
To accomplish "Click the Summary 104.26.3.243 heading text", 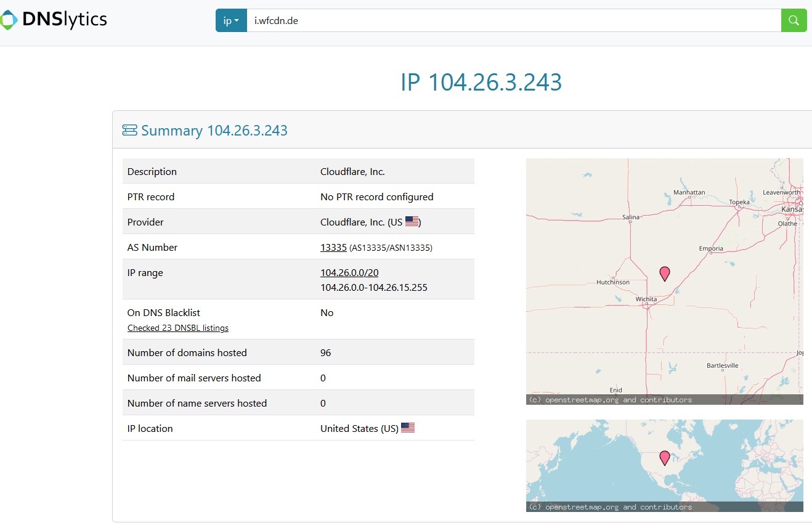I will (x=214, y=131).
